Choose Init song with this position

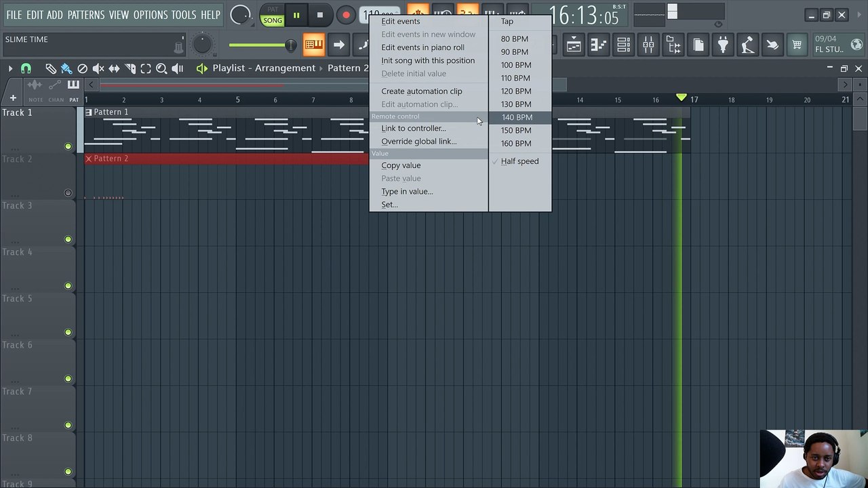click(428, 60)
